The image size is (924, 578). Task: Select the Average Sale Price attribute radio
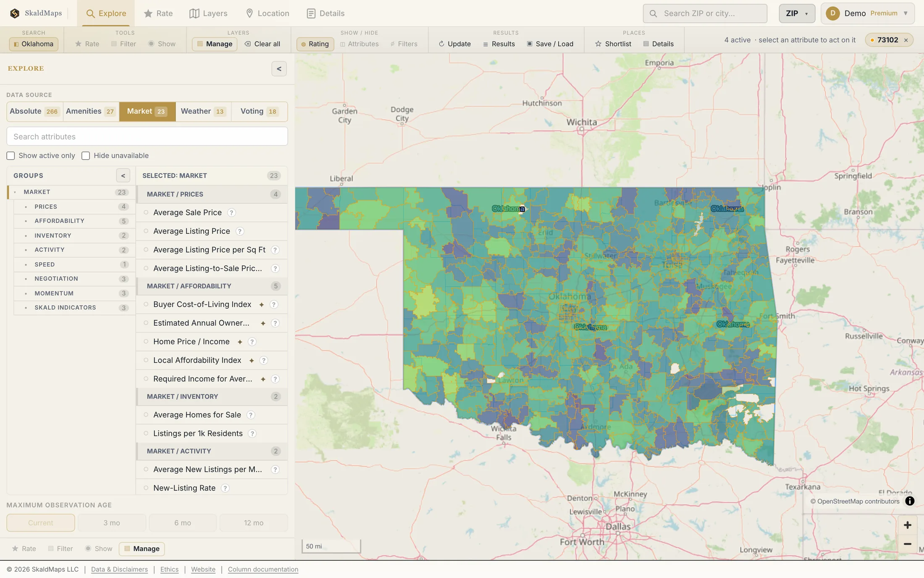coord(146,213)
